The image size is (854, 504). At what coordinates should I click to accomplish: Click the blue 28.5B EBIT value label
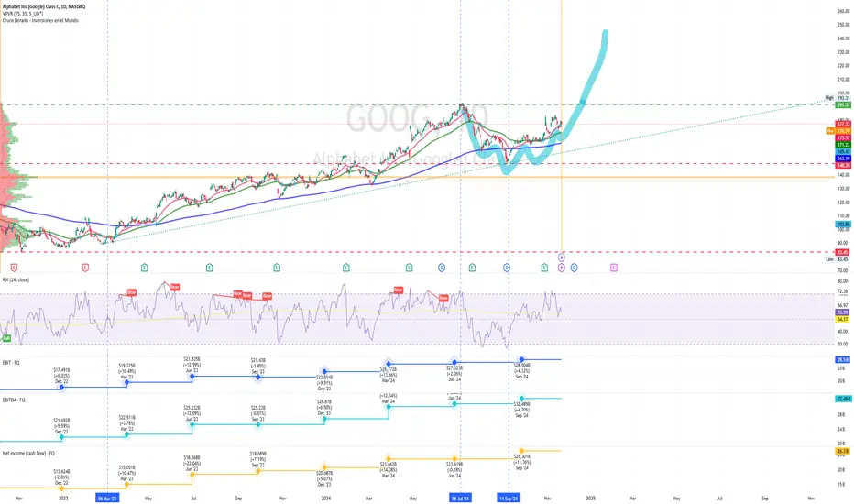point(843,360)
